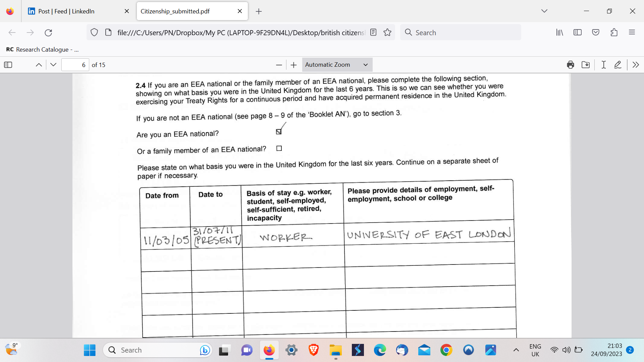Open the Firefox hamburger application menu
Viewport: 644px width, 362px height.
coord(632,33)
